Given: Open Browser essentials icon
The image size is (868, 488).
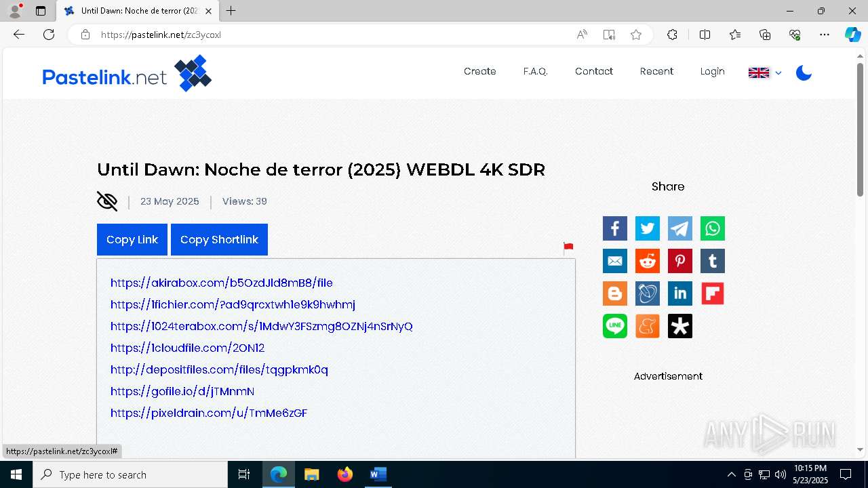Looking at the screenshot, I should [x=795, y=35].
